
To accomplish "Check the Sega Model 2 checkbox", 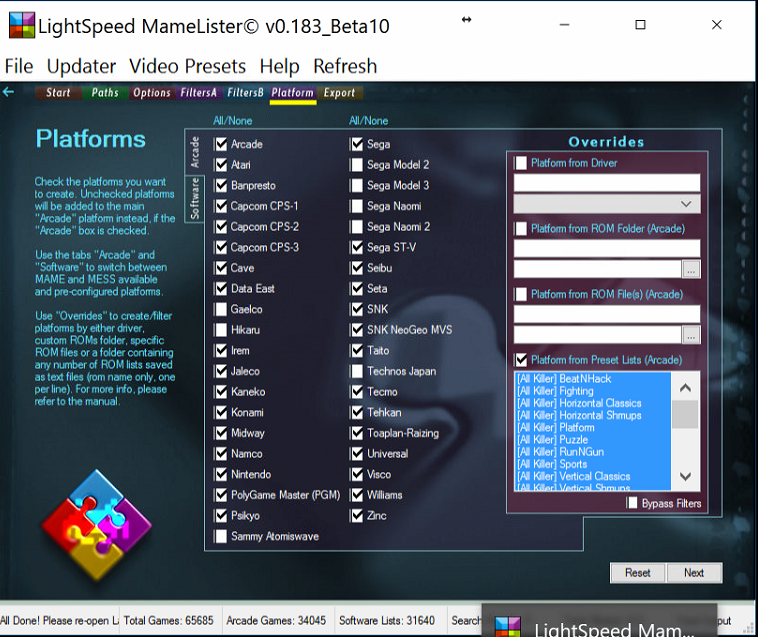I will (x=357, y=165).
